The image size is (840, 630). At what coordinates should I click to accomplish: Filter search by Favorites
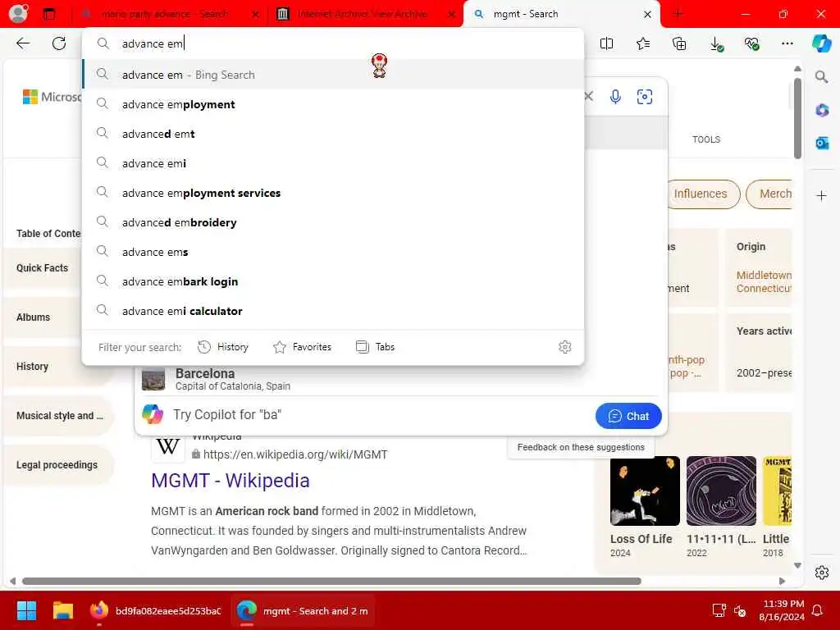point(302,347)
